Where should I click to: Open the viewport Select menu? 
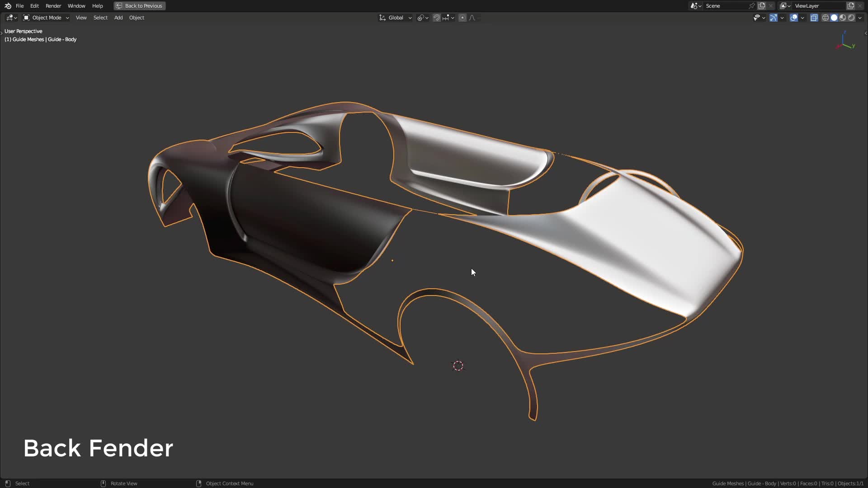pos(100,18)
